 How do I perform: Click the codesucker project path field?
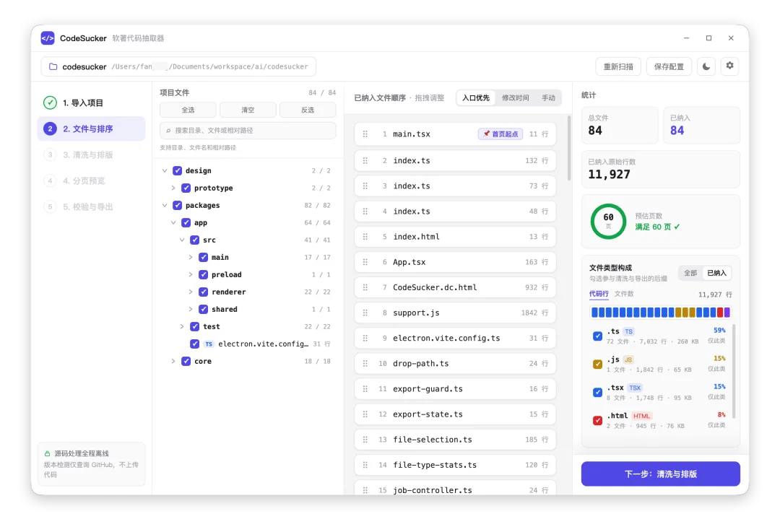click(x=178, y=66)
